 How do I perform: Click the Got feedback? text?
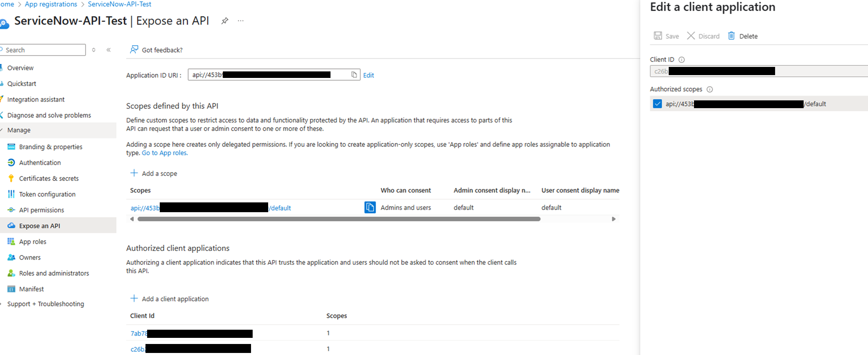coord(162,50)
